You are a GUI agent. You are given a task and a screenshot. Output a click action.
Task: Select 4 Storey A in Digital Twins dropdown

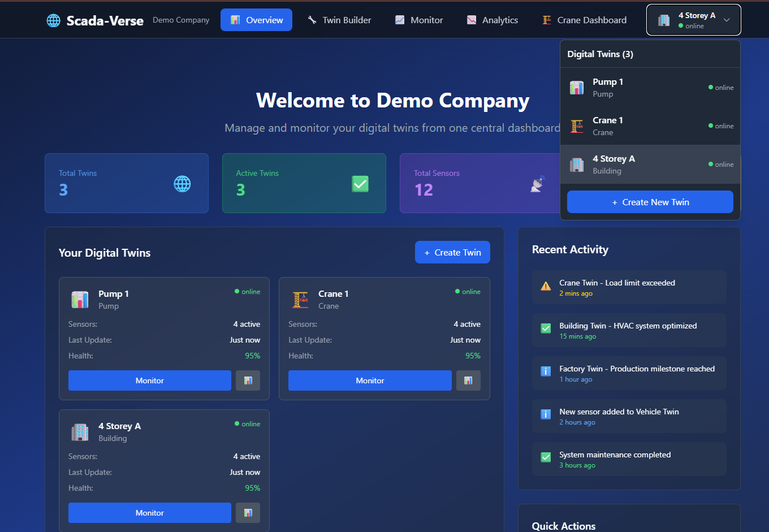click(x=650, y=165)
